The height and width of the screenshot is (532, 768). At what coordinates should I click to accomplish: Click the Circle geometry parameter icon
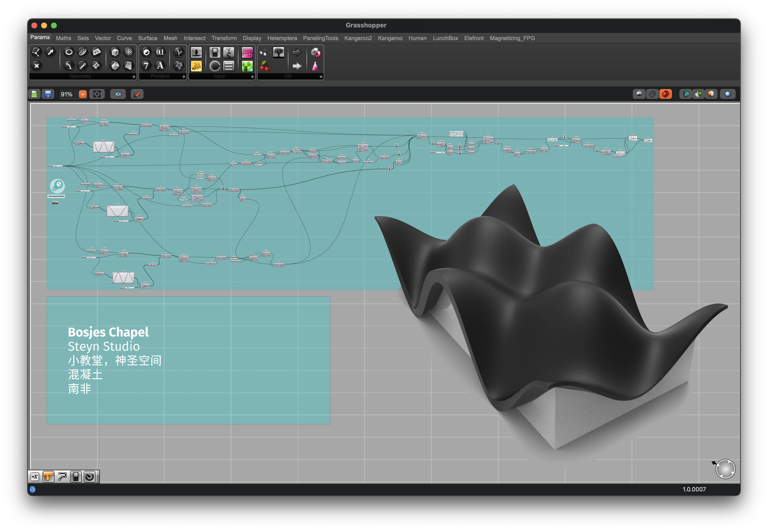click(69, 52)
